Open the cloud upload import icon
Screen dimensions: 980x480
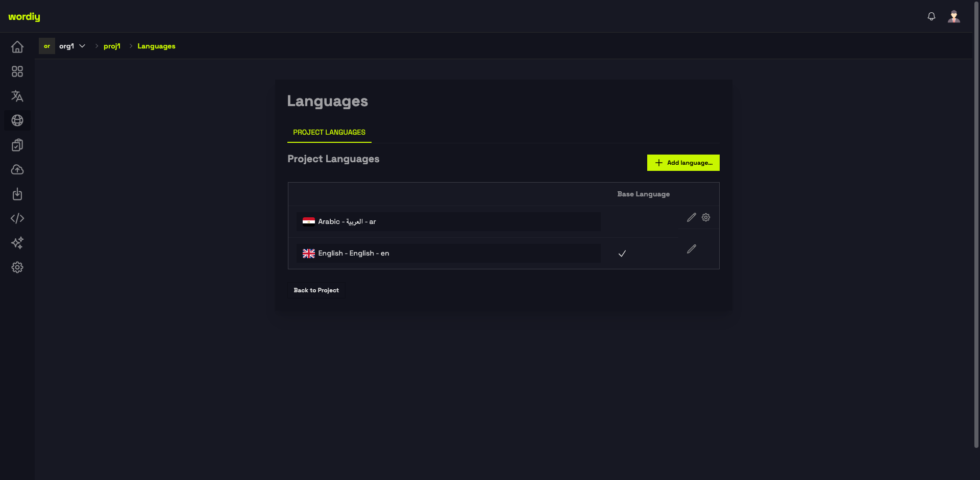pyautogui.click(x=17, y=169)
